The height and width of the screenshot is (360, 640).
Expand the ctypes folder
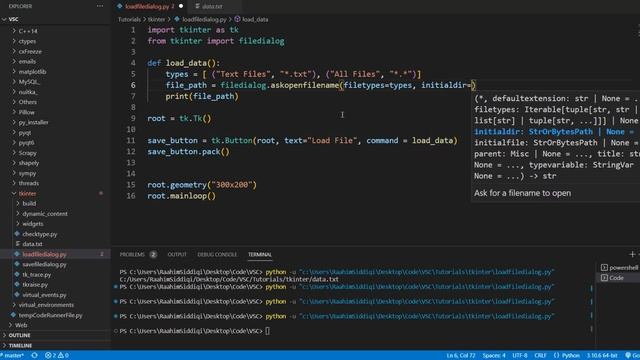[x=27, y=41]
